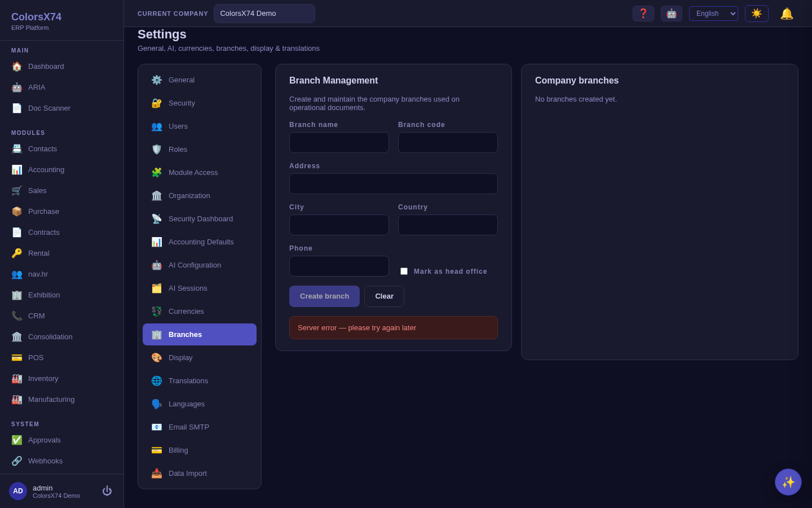Click the Rental key icon

(17, 253)
